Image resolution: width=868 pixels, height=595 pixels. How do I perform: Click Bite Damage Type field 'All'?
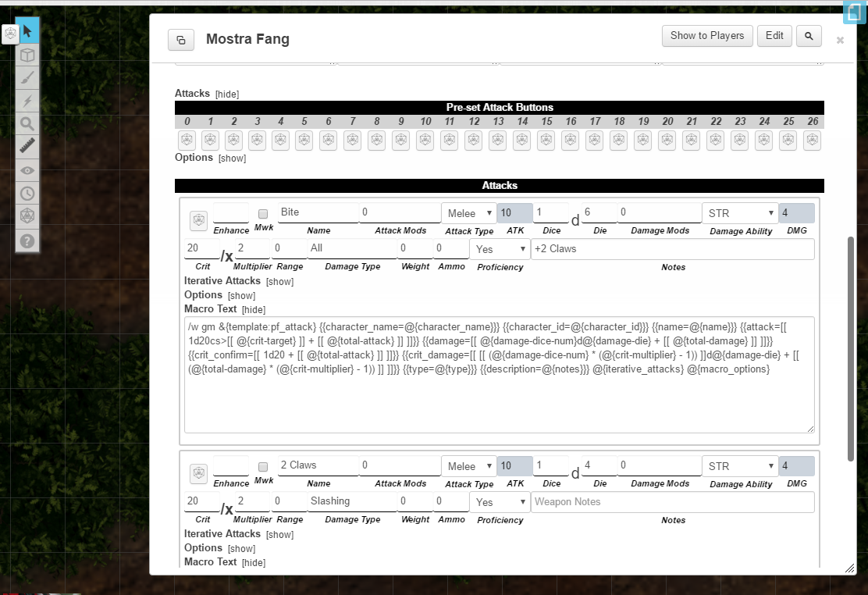pos(352,248)
